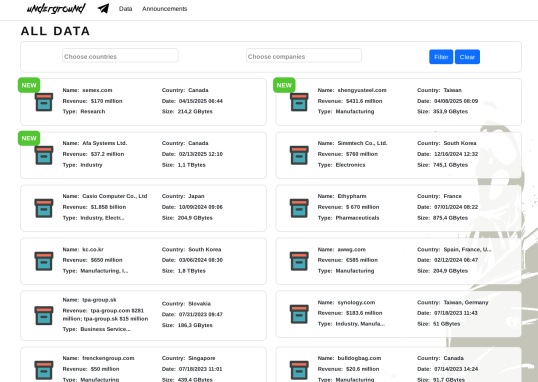
Task: Open the Choose countries dropdown
Action: point(120,56)
